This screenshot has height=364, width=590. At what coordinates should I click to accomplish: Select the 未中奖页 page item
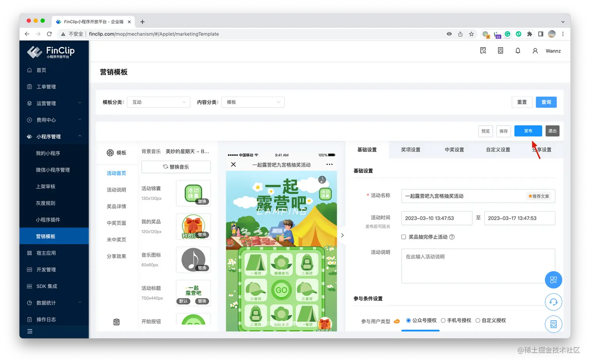tap(116, 240)
